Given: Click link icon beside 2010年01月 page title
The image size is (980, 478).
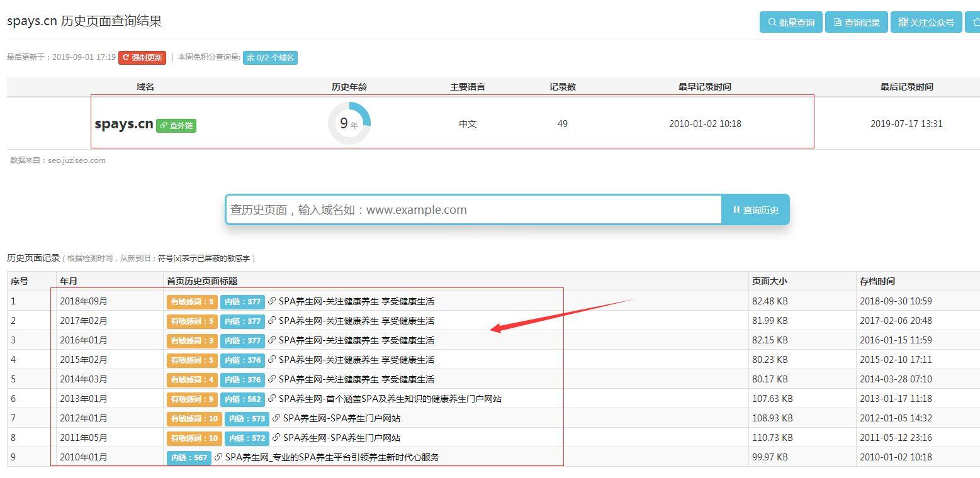Looking at the screenshot, I should 218,457.
